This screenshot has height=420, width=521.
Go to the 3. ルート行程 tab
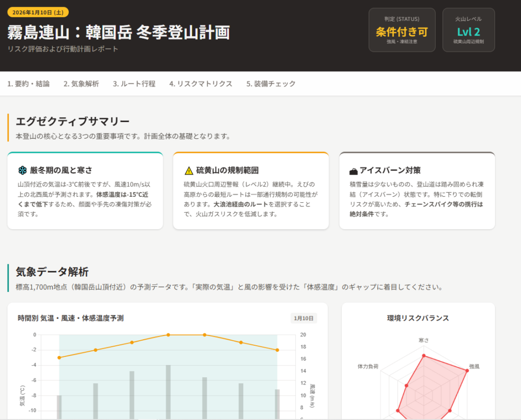coord(134,84)
